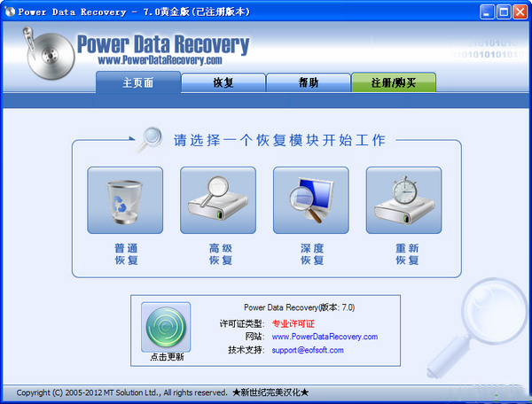Click the 深度恢复 label
The image size is (532, 404).
pos(312,254)
